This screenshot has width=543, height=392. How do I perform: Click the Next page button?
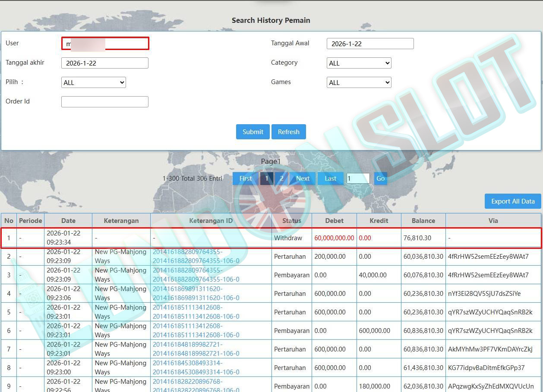[303, 179]
